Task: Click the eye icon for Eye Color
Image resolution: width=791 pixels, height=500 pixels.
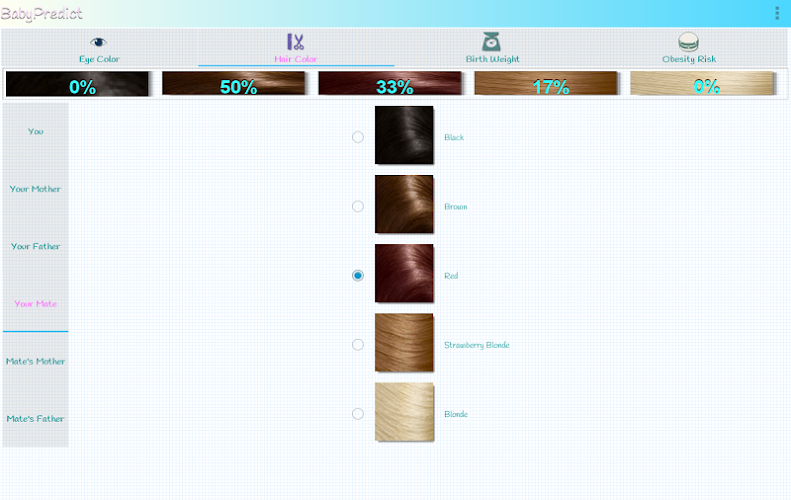Action: 98,42
